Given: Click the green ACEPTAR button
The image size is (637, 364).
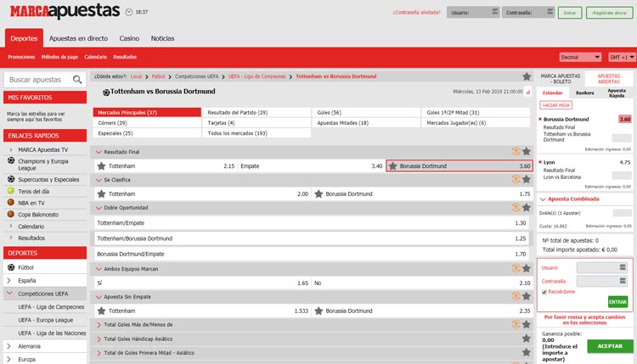Looking at the screenshot, I should (x=610, y=346).
